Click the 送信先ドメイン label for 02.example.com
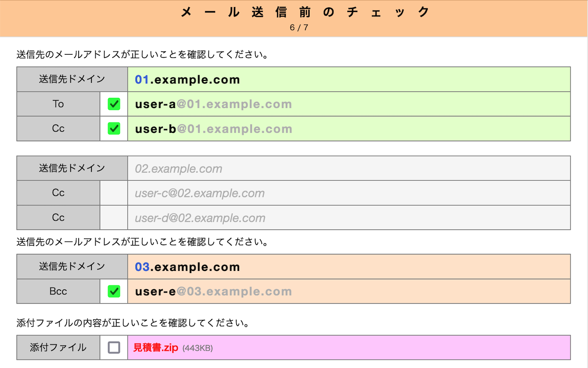588x368 pixels. 72,168
